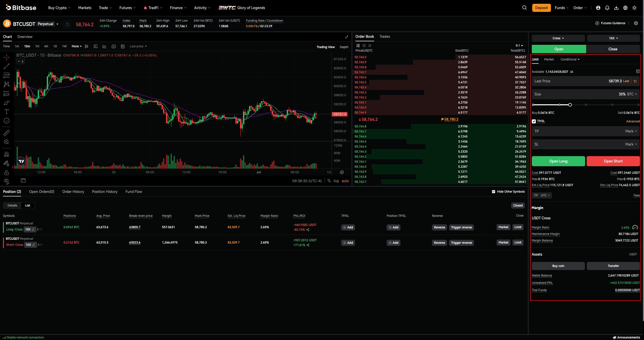
Task: Toggle magnet snap mode
Action: click(7, 154)
